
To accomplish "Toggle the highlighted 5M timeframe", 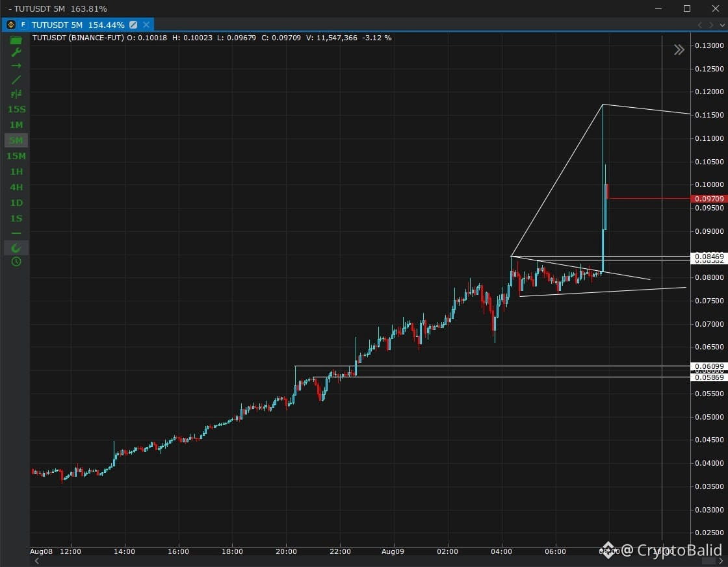I will [x=16, y=140].
